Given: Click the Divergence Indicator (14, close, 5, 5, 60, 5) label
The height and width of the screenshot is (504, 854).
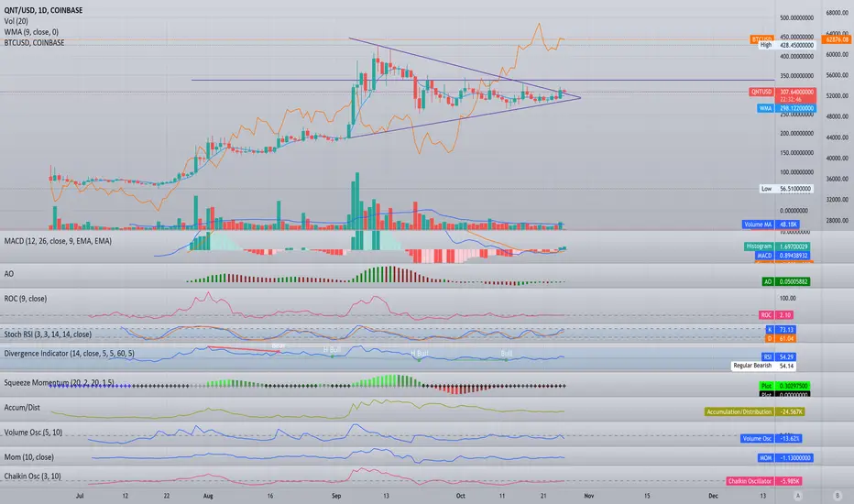Looking at the screenshot, I should point(69,353).
